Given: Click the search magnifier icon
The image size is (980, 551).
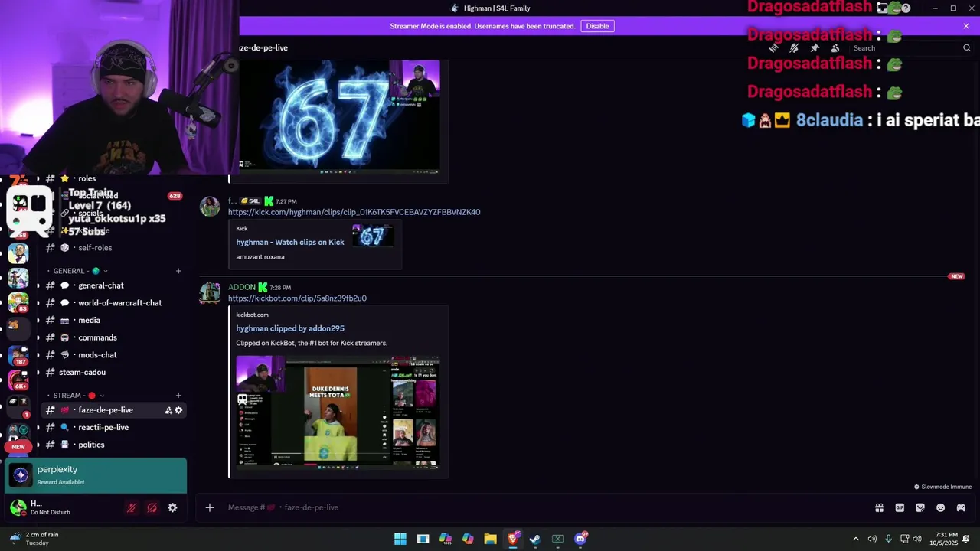Looking at the screenshot, I should tap(967, 47).
